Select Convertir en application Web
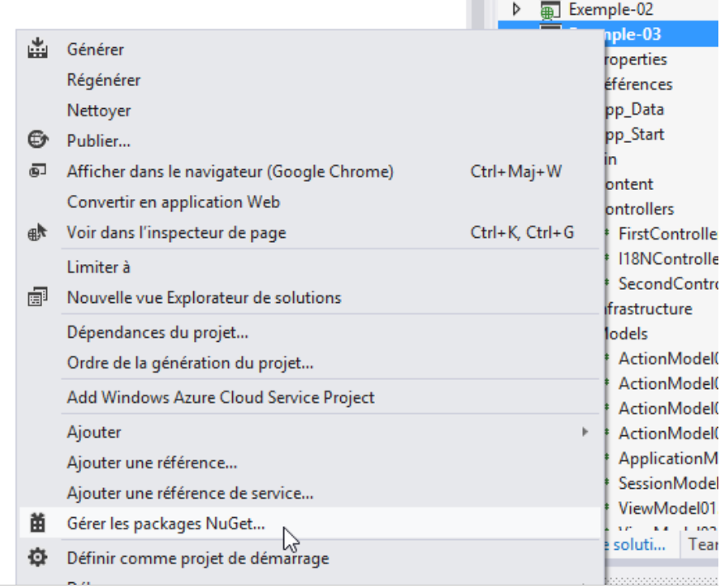This screenshot has height=588, width=725. tap(173, 202)
